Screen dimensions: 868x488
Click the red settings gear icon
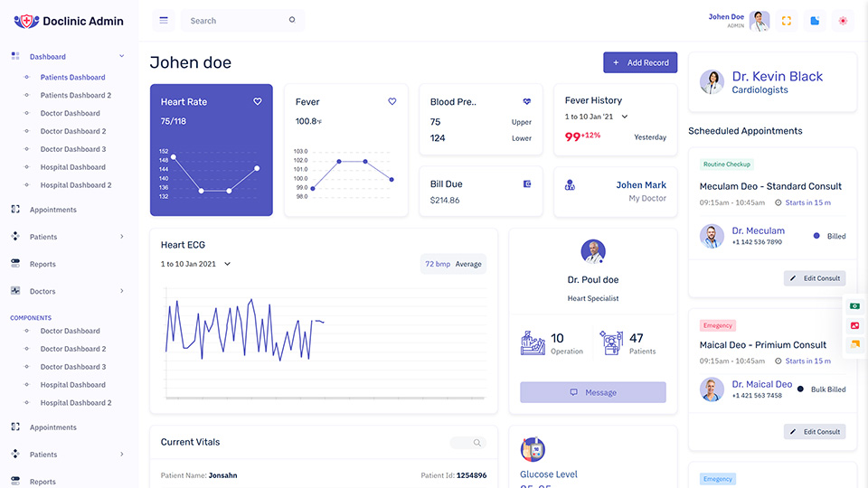click(843, 21)
